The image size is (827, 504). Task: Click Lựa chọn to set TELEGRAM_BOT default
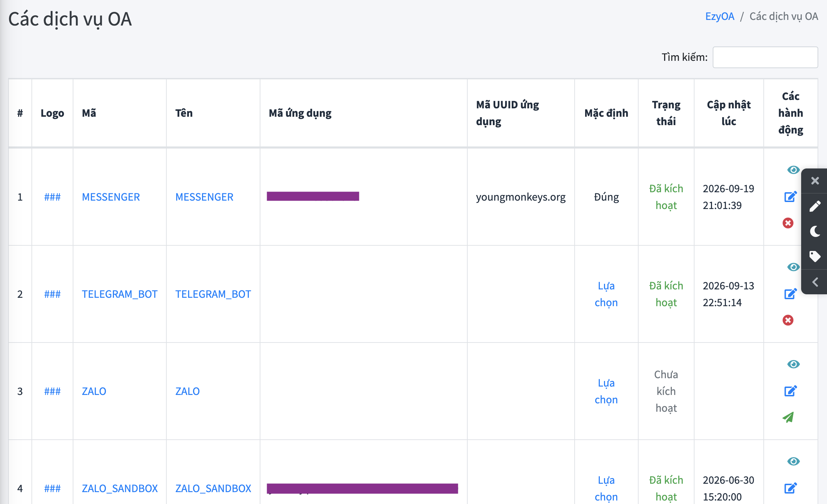[606, 294]
